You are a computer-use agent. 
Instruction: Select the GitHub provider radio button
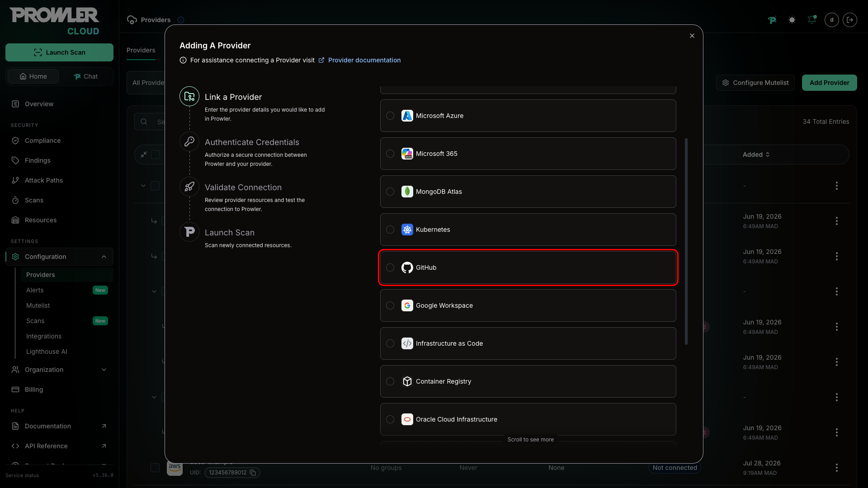point(390,267)
